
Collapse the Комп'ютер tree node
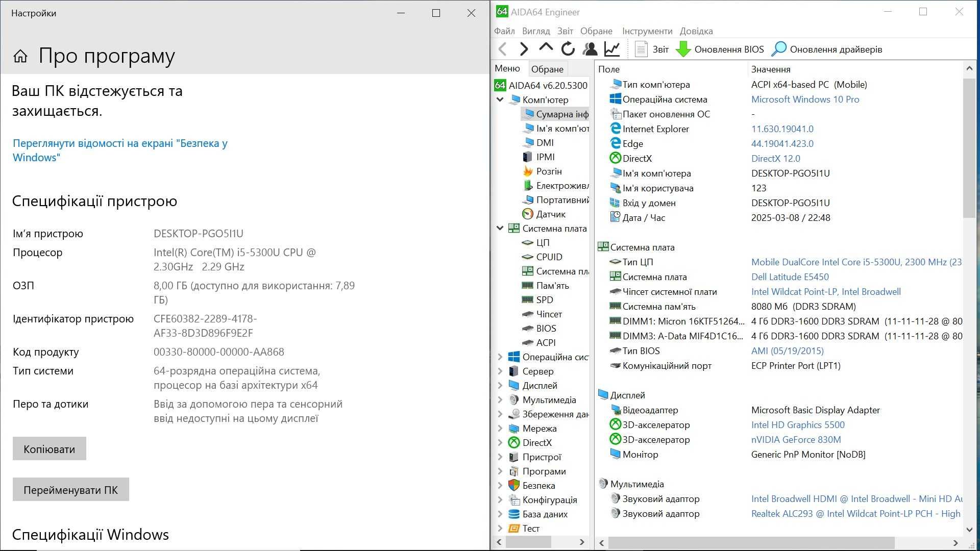[x=500, y=100]
